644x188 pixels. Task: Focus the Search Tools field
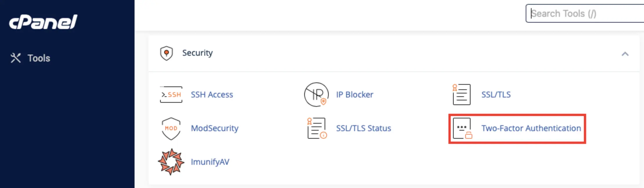585,13
